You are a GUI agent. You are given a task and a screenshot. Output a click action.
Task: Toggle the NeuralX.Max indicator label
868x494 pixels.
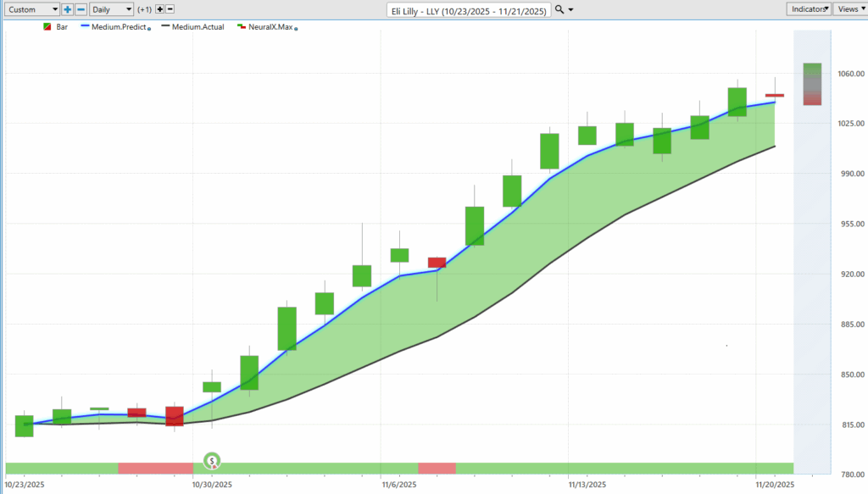pos(270,27)
